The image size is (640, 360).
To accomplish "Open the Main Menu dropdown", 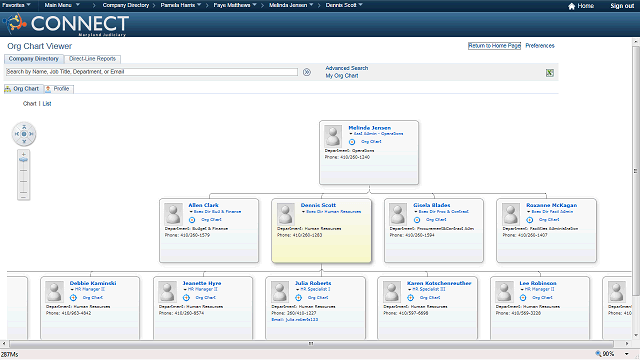I will 62,5.
